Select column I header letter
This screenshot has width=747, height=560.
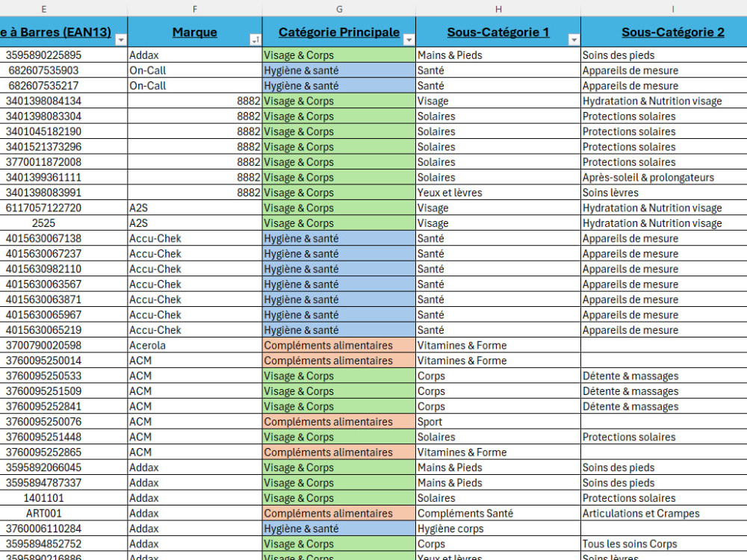673,9
